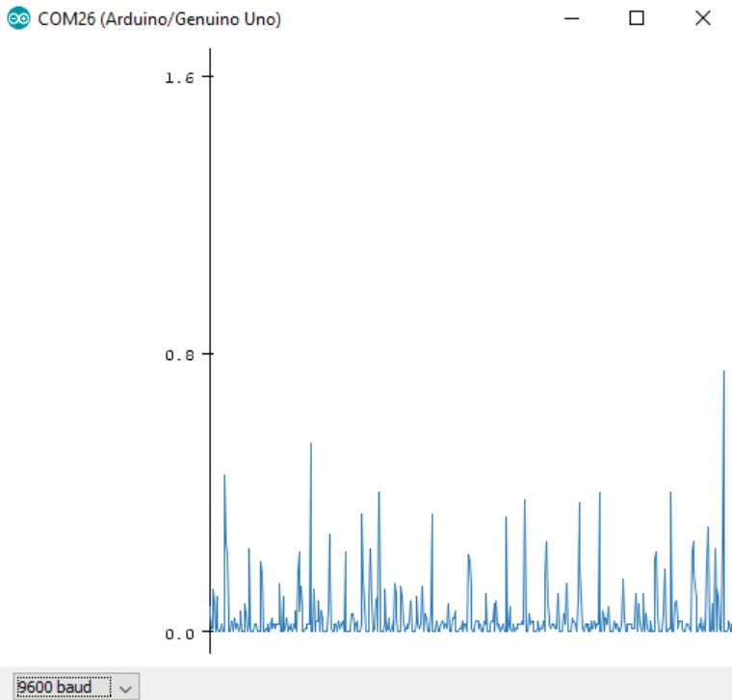Maximize the COM26 plotter window
This screenshot has height=700, width=732.
(x=637, y=18)
